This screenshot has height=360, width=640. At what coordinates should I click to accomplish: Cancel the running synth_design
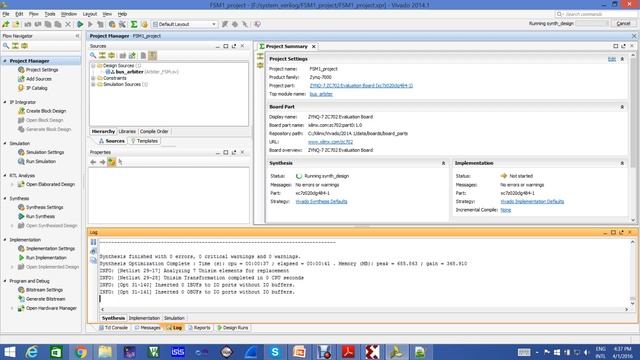(x=623, y=24)
